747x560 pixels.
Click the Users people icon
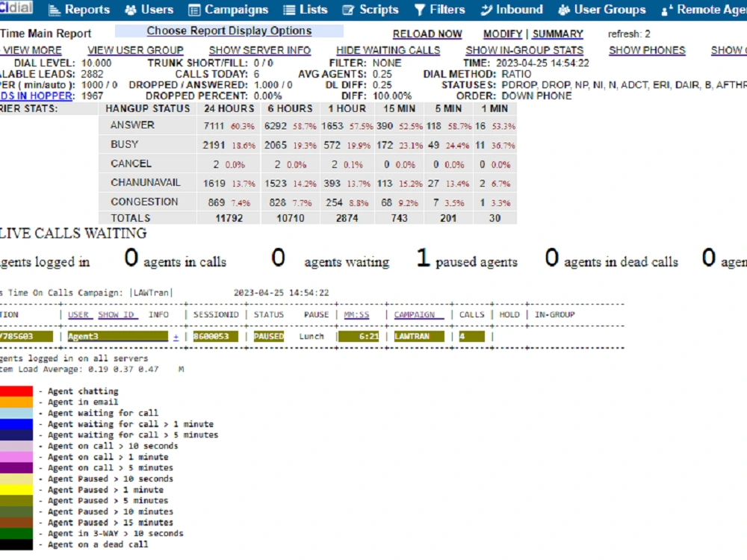[131, 10]
